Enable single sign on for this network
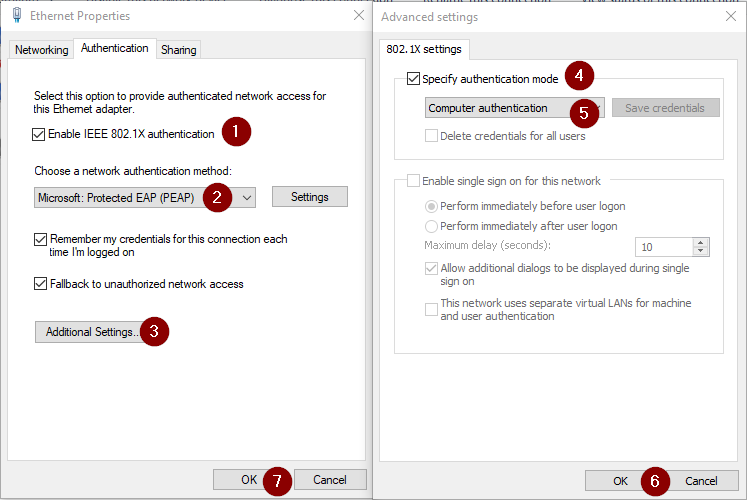The width and height of the screenshot is (747, 500). coord(414,181)
